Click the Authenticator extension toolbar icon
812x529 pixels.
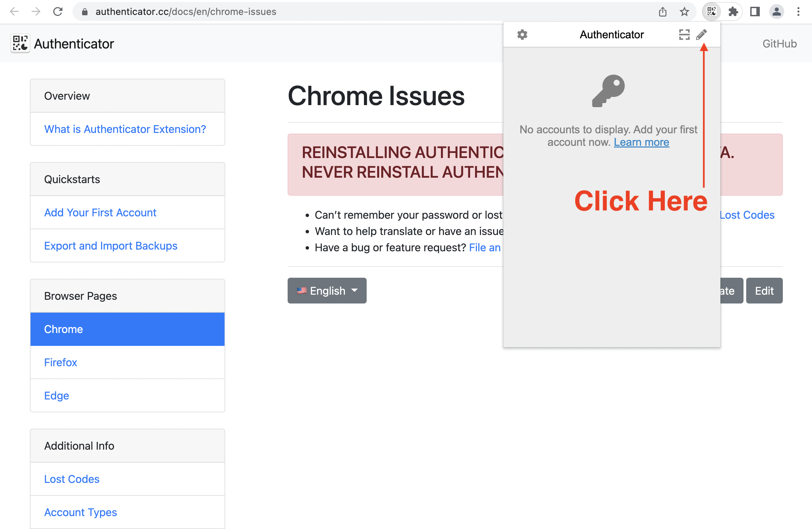711,12
